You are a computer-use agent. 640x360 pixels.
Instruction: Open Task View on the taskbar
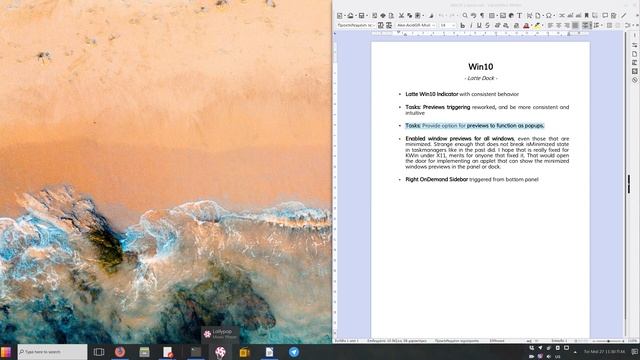99,352
